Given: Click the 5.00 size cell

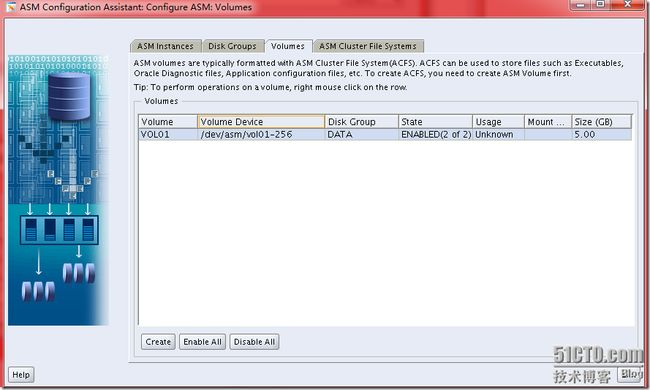Looking at the screenshot, I should coord(601,134).
